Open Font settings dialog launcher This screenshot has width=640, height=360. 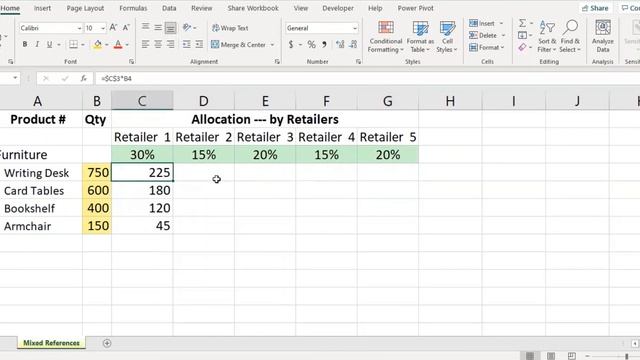pyautogui.click(x=131, y=62)
